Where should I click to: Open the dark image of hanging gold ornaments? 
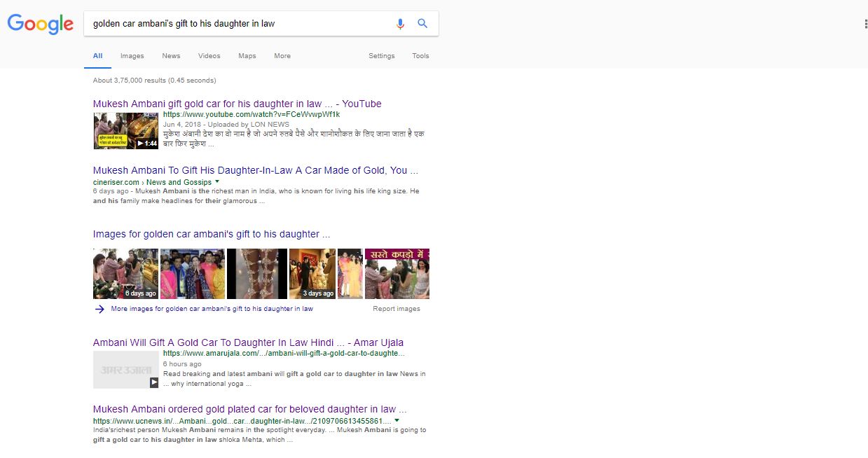pos(257,274)
